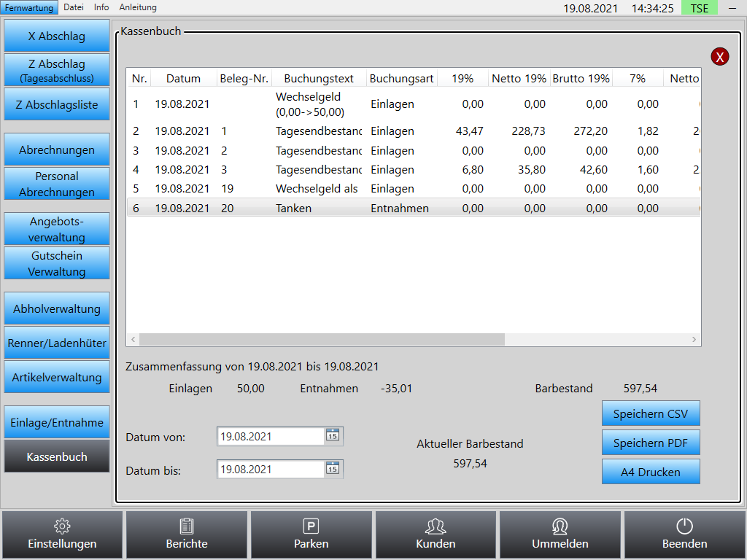747x560 pixels.
Task: Select the Tanken Entnahmen row
Action: (414, 208)
